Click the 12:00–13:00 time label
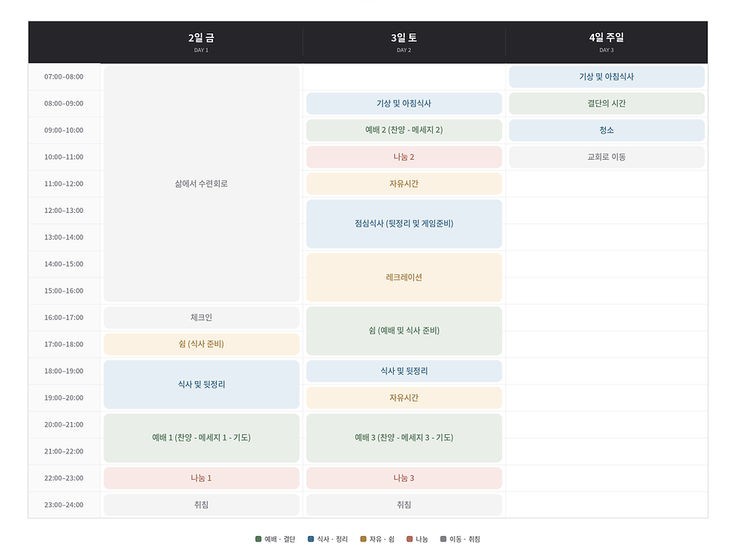This screenshot has height=560, width=735. tap(64, 211)
